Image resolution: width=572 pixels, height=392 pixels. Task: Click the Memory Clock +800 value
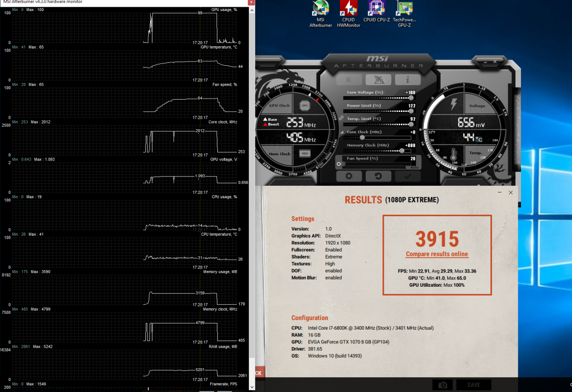409,145
